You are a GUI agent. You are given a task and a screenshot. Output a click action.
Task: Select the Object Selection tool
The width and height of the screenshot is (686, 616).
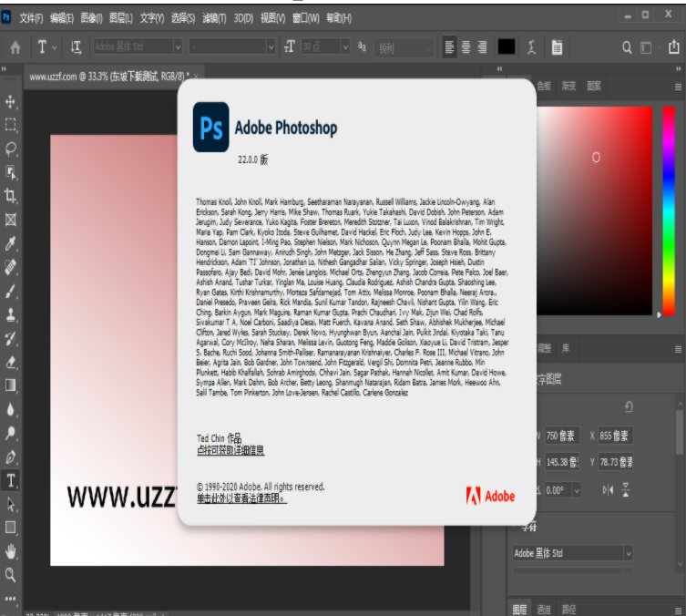coord(11,172)
